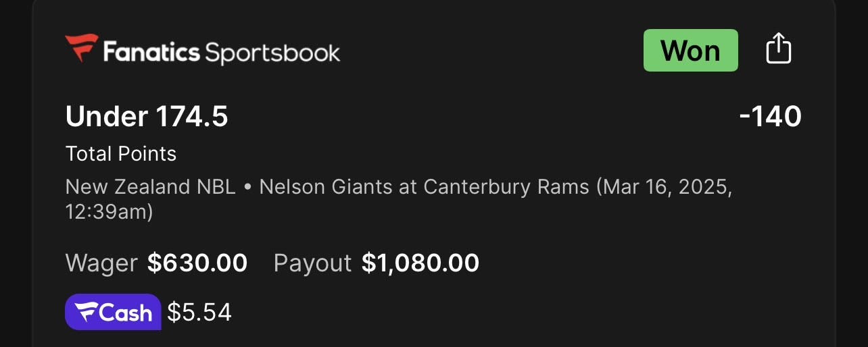Screen dimensions: 868x347
Task: Click the Payout label
Action: click(x=312, y=263)
